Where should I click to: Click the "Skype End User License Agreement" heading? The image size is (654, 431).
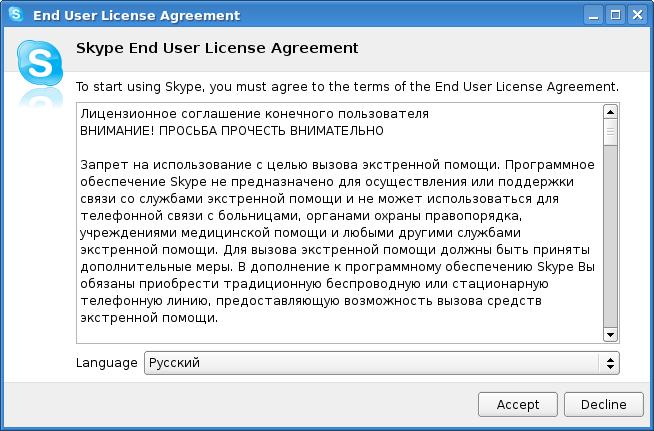217,48
